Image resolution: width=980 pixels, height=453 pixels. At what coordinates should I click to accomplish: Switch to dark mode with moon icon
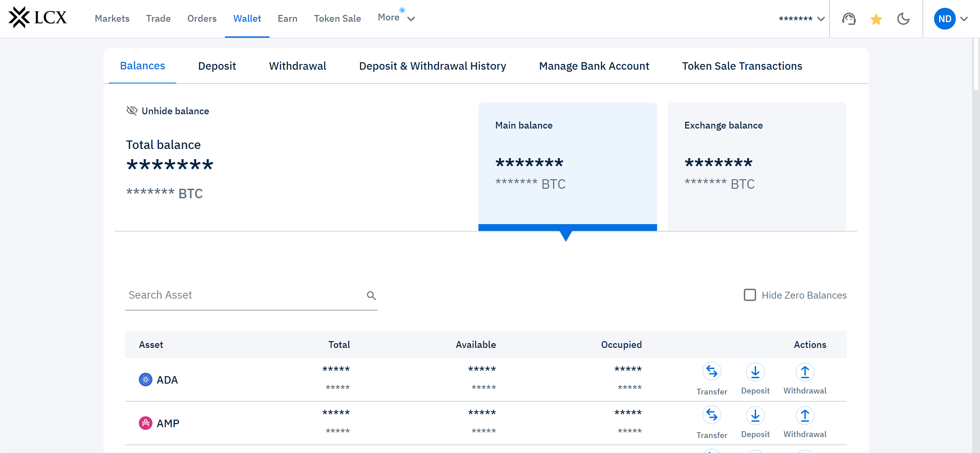[x=903, y=19]
